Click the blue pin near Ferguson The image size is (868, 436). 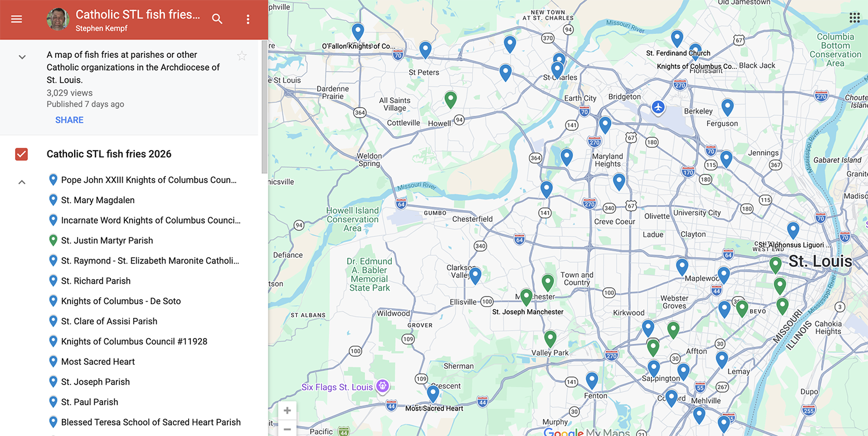[727, 107]
